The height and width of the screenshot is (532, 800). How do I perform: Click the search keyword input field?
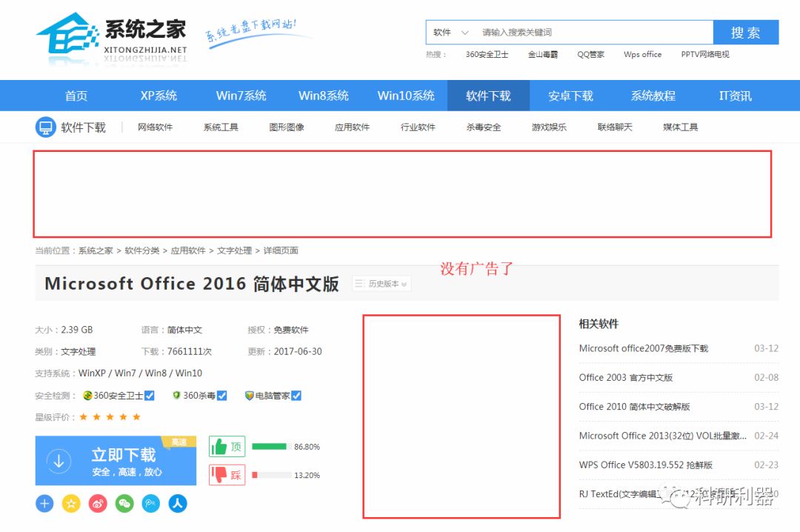(x=594, y=33)
